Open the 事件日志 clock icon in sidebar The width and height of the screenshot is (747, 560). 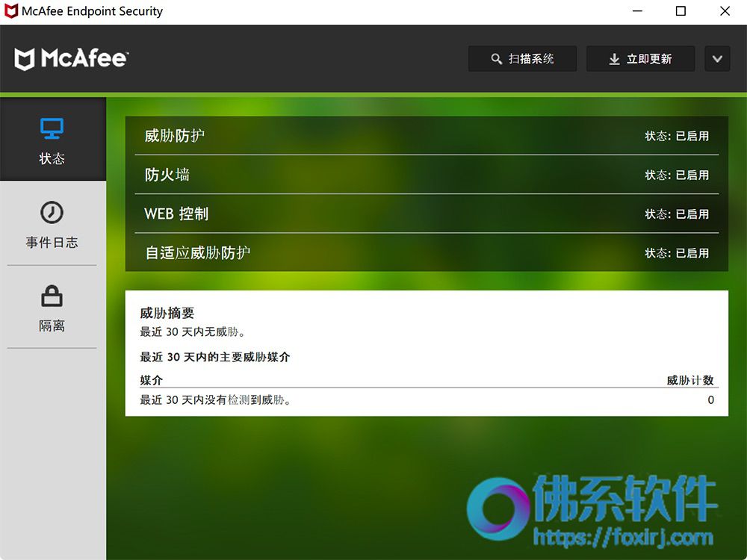[x=52, y=212]
